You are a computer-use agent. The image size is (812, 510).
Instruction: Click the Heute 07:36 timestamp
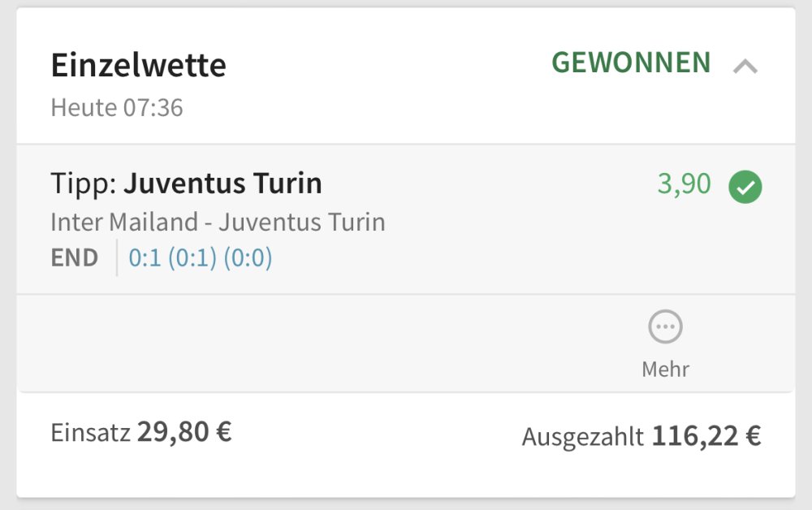point(117,107)
